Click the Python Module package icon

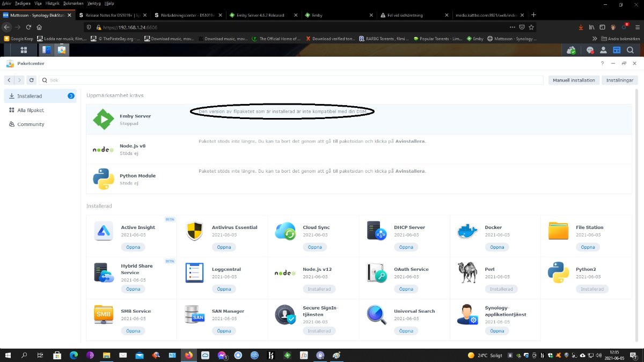pyautogui.click(x=104, y=179)
